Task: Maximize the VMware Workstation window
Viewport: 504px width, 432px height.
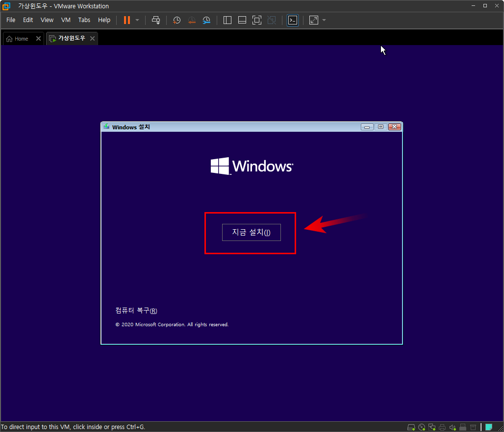Action: pos(485,6)
